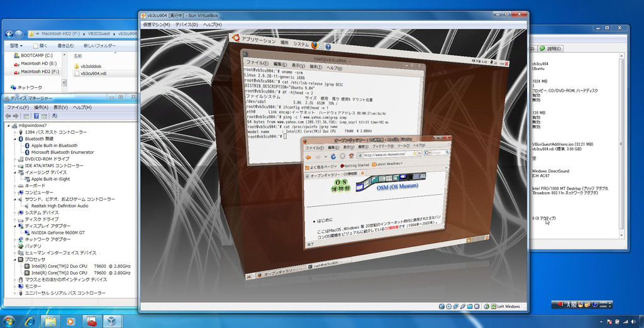
Task: Open Ubuntu アプリケーション menu
Action: [258, 40]
